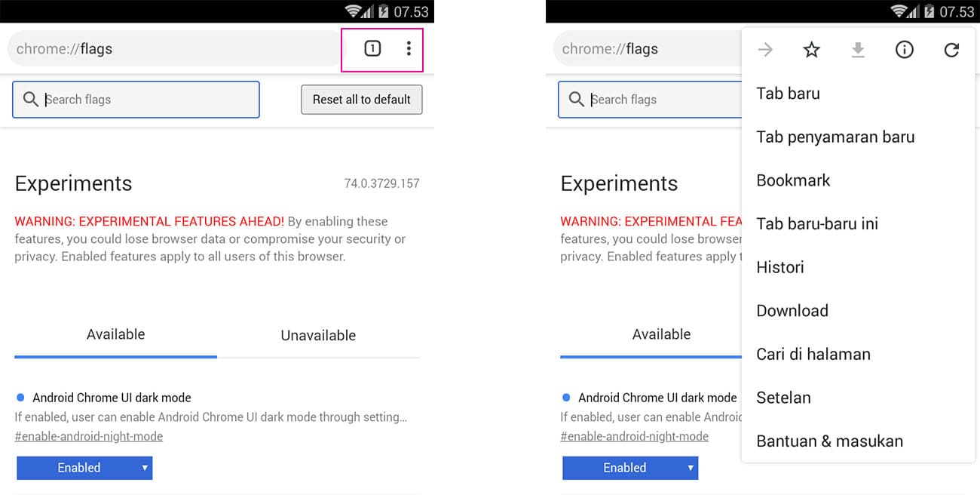Tap the left chrome://flags address bar
980x501 pixels.
tap(173, 49)
